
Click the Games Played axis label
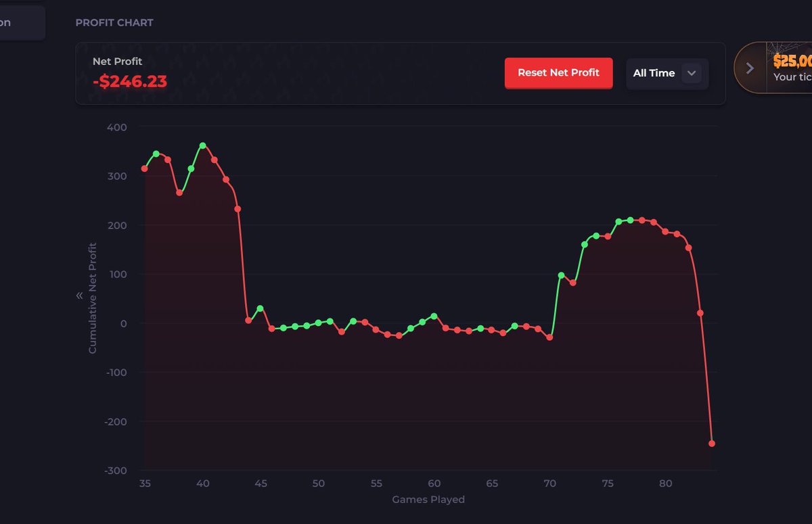(428, 500)
